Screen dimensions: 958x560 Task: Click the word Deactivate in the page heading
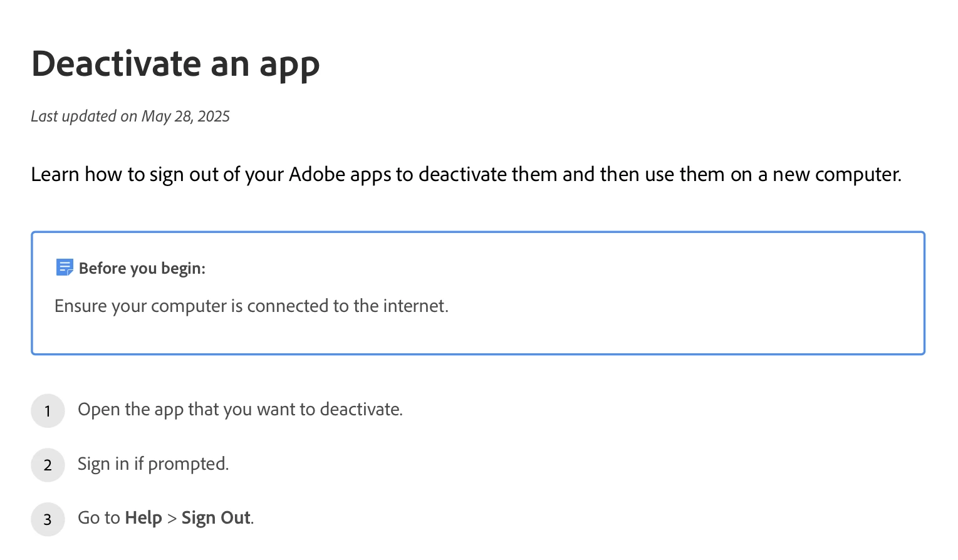(x=117, y=63)
